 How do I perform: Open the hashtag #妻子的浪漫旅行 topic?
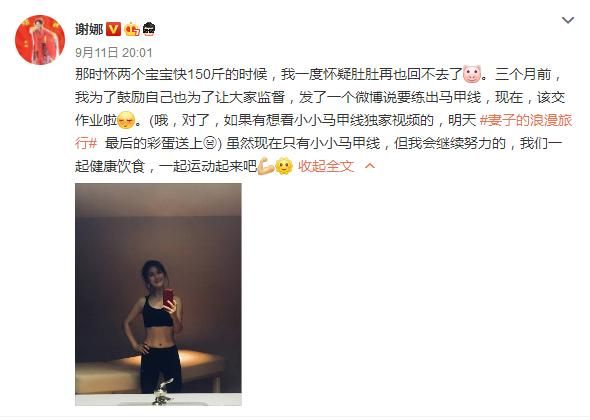click(526, 120)
